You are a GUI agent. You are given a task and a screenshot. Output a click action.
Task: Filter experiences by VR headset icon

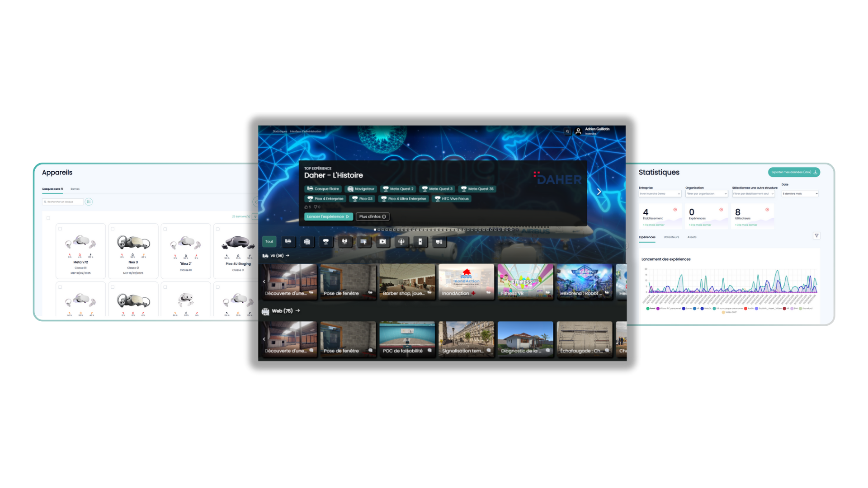click(x=288, y=242)
